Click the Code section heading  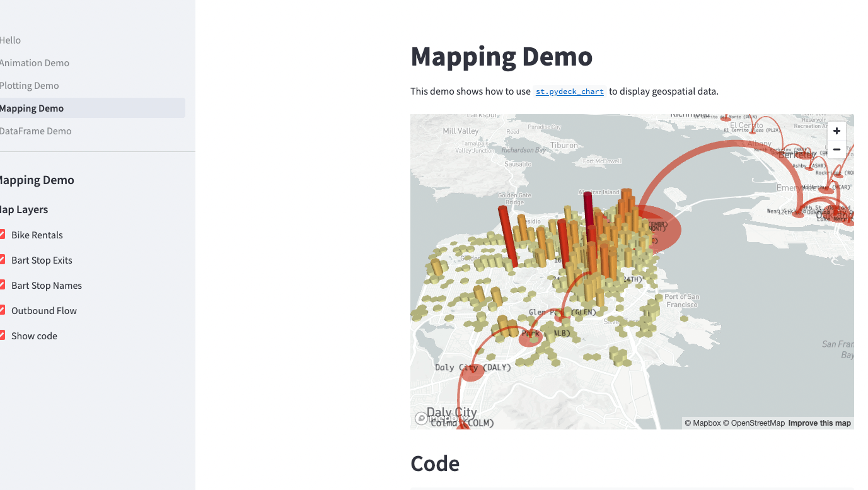(x=435, y=464)
